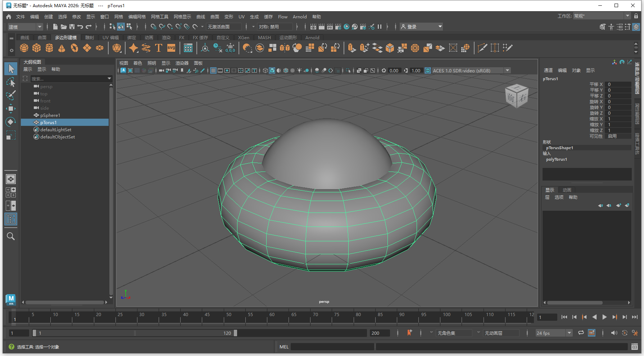Click the Multi-Cut knife tool icon

(x=482, y=48)
